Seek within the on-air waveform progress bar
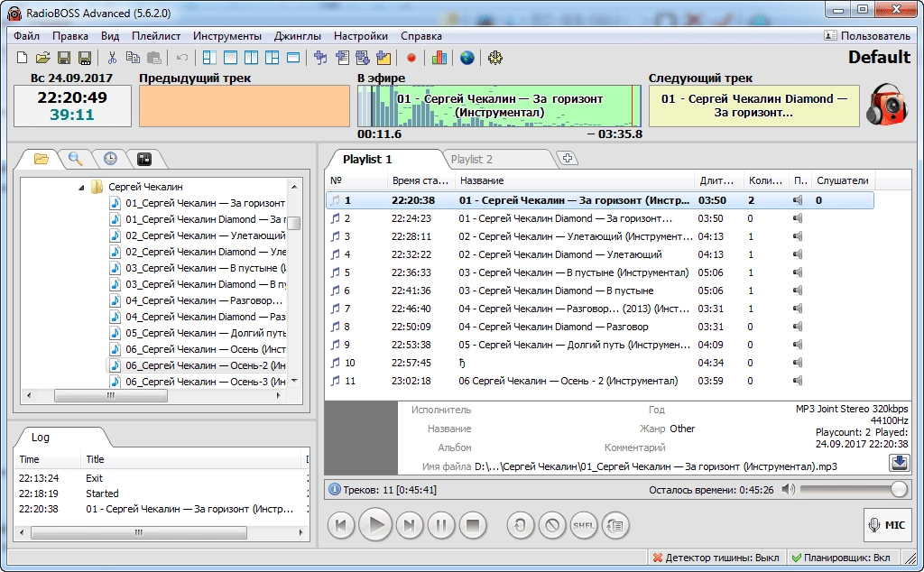The height and width of the screenshot is (572, 924). coord(499,106)
